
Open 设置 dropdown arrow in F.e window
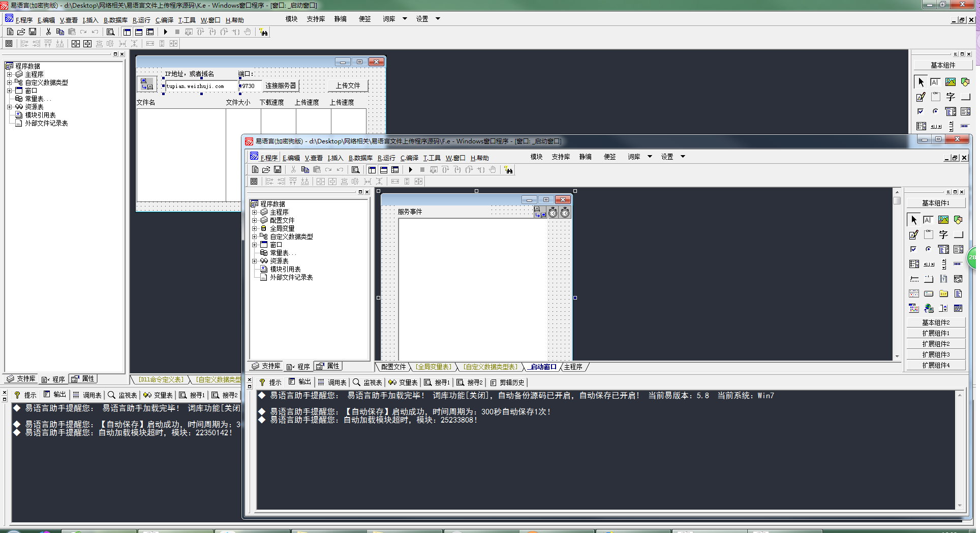(x=683, y=157)
